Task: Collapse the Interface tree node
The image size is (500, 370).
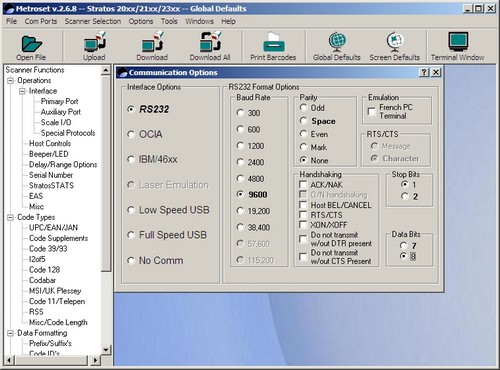Action: (22, 91)
